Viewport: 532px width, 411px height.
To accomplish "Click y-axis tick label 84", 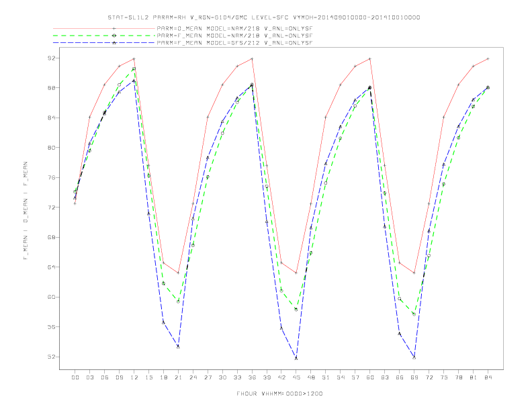I will pos(51,118).
